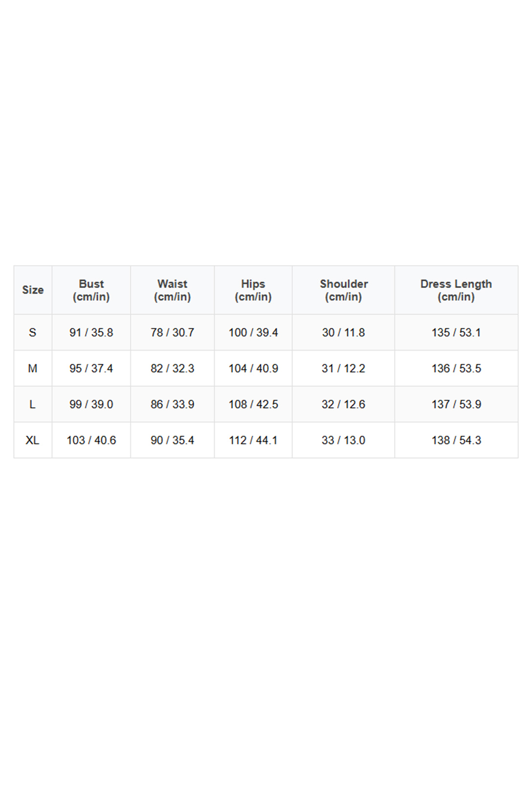Select waist value 82 / 32.3
Viewport: 532px width, 798px height.
(x=172, y=368)
